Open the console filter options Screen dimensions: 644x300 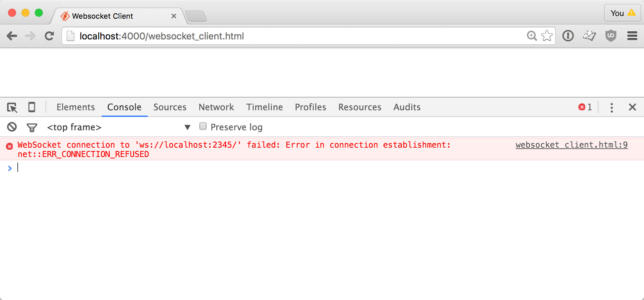(x=32, y=127)
